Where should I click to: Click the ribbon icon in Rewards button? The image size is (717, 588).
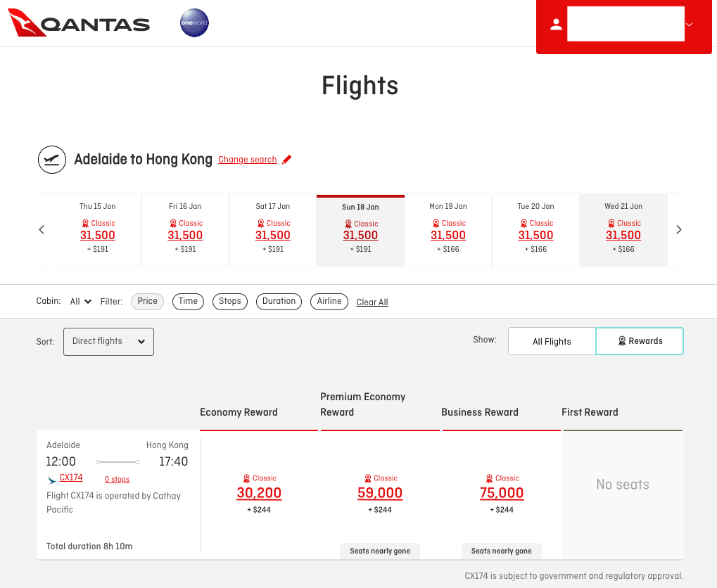(x=622, y=341)
